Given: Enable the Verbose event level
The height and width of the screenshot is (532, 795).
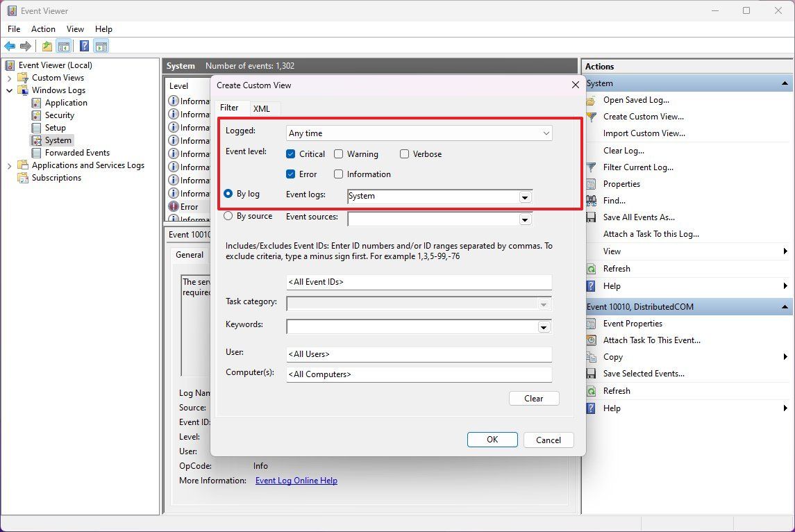Looking at the screenshot, I should pyautogui.click(x=403, y=153).
